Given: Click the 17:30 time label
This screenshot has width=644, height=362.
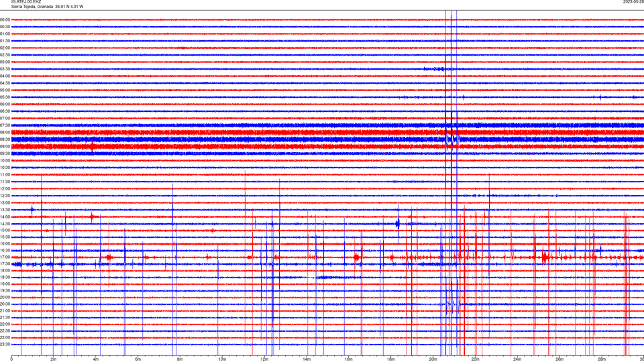Looking at the screenshot, I should (5, 264).
